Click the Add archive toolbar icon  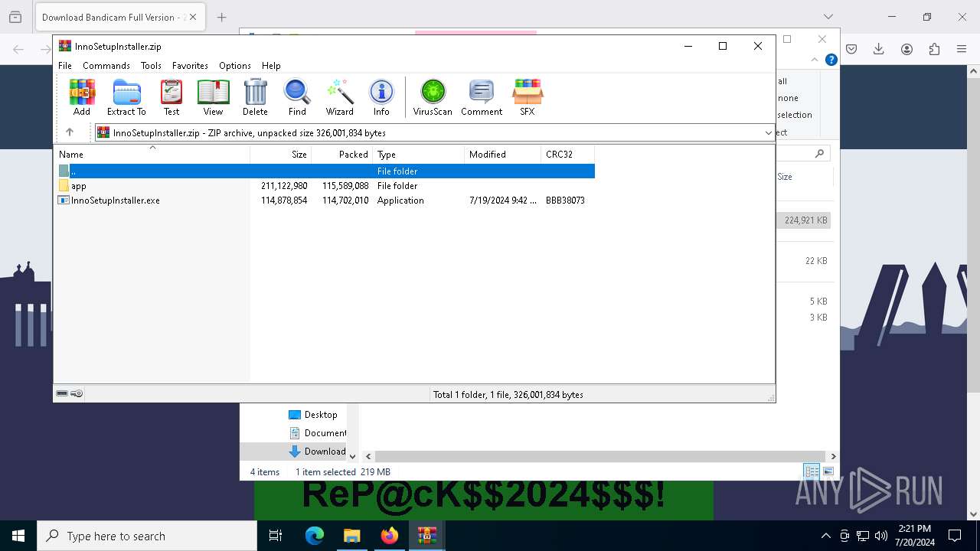(x=82, y=97)
